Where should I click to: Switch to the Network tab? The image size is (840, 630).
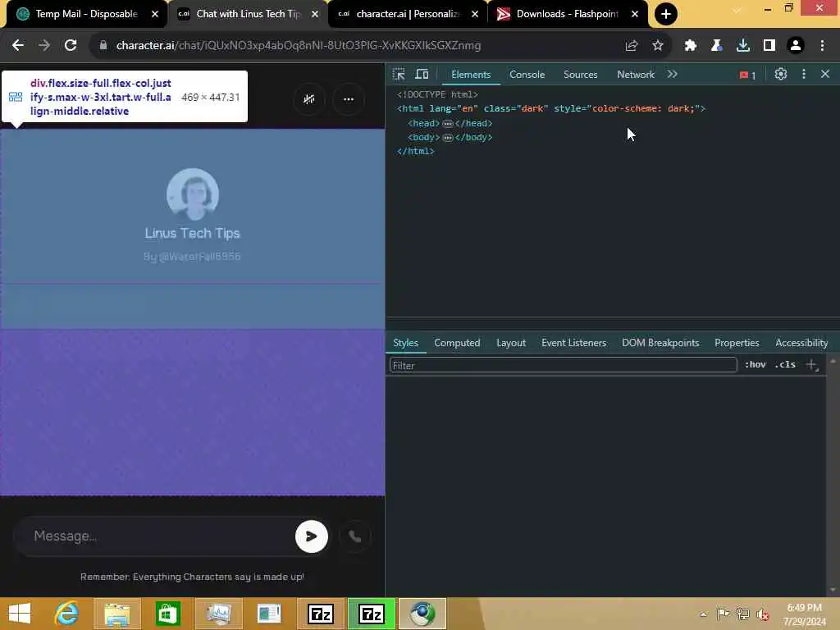[636, 75]
